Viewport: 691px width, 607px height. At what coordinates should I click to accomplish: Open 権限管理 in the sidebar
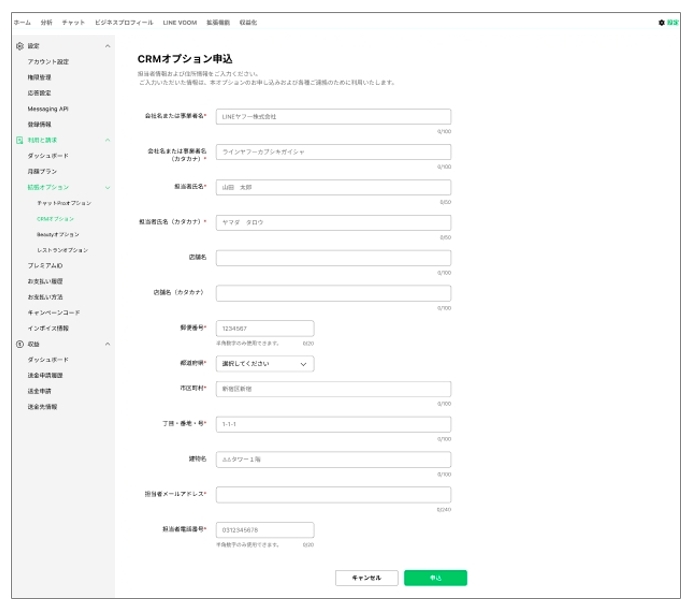(x=39, y=77)
